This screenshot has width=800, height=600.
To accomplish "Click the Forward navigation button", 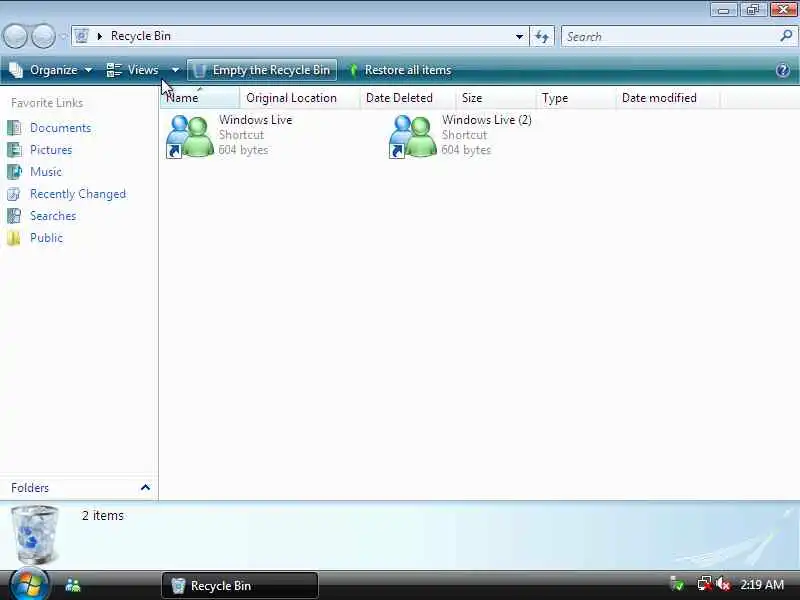I will 43,36.
